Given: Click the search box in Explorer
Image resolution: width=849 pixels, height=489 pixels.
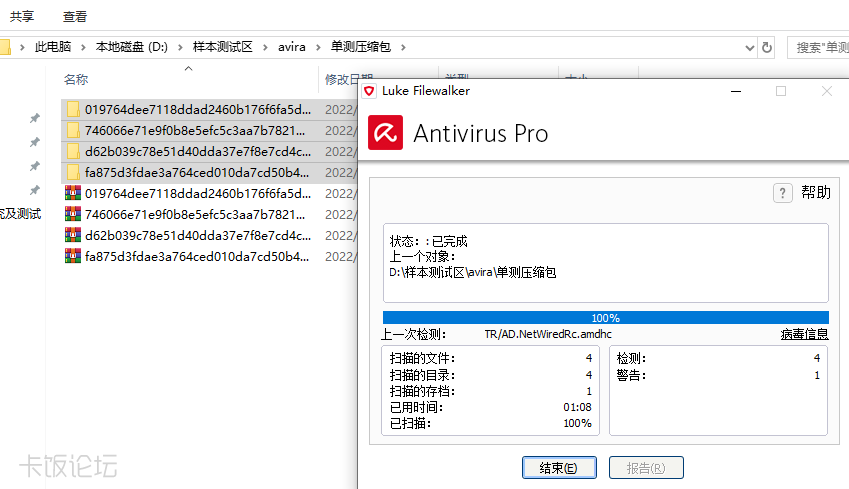Looking at the screenshot, I should coord(820,47).
